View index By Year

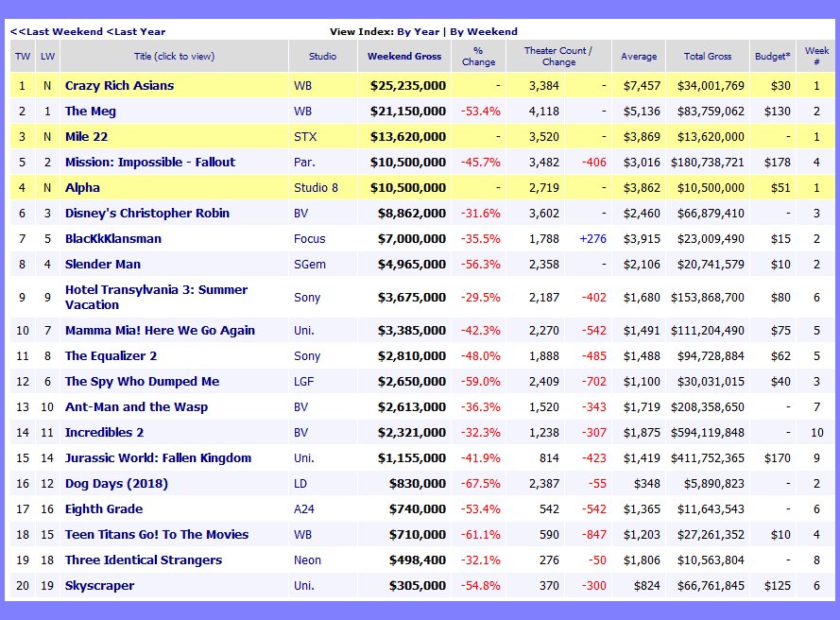coord(419,31)
